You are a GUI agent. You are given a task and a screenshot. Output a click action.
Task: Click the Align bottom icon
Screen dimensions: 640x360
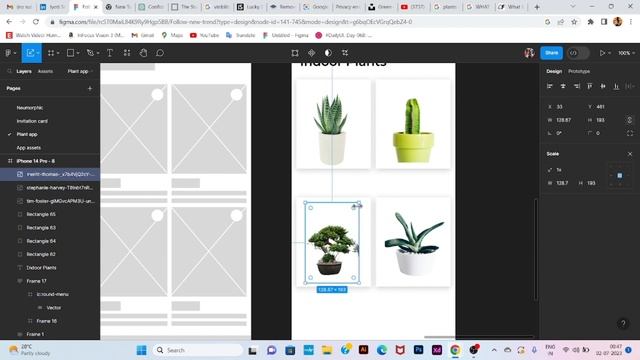tap(616, 86)
